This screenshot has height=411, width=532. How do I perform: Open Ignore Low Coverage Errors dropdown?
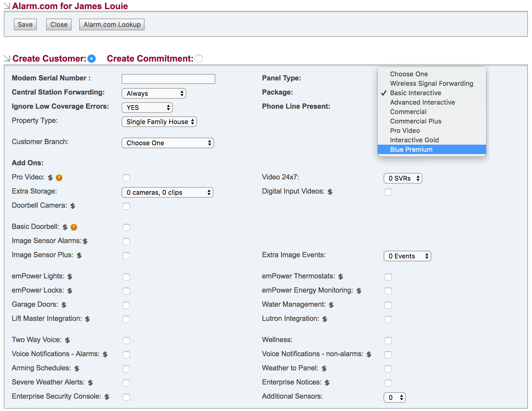click(147, 108)
